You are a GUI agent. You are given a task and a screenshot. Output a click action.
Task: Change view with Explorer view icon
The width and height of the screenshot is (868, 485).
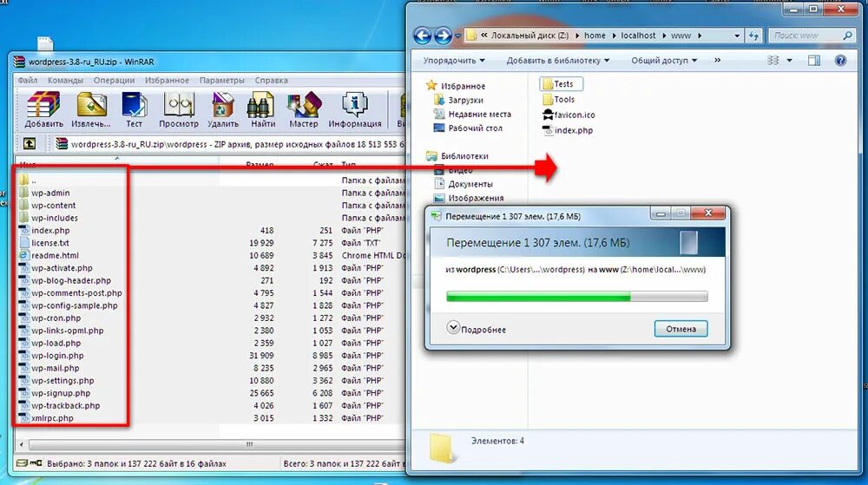[x=773, y=60]
